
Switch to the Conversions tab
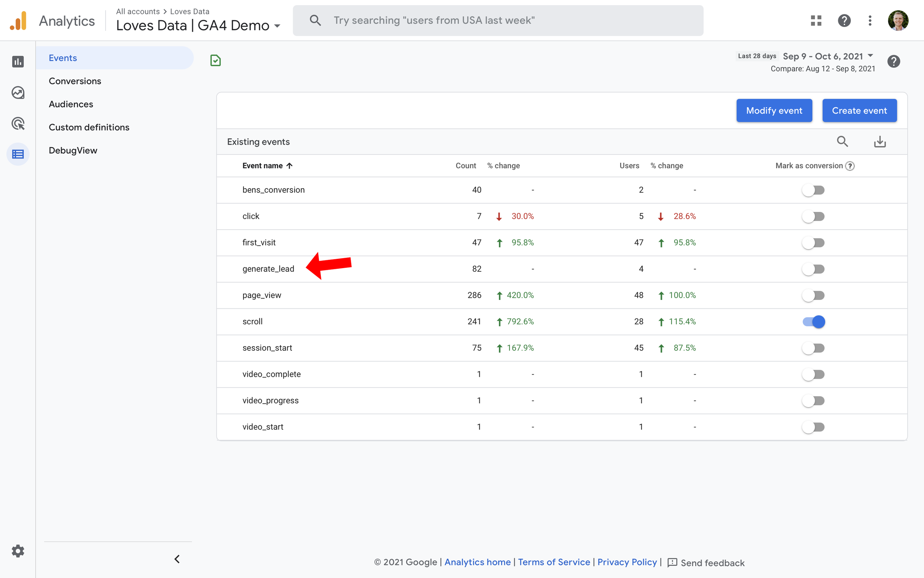click(75, 81)
